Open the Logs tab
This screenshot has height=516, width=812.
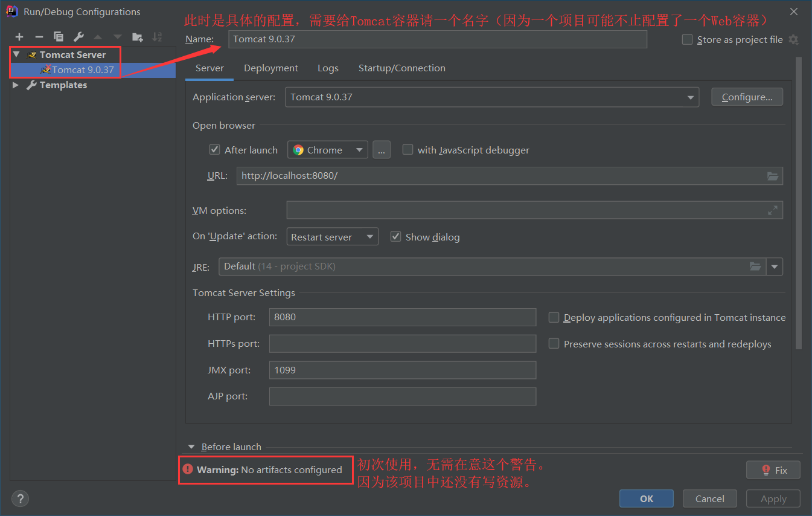coord(328,68)
